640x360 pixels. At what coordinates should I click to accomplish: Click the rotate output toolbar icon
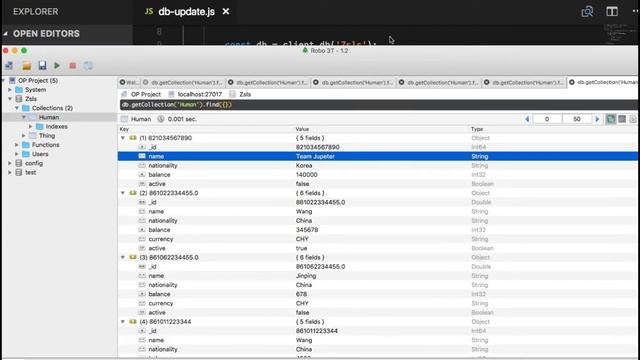pyautogui.click(x=88, y=66)
